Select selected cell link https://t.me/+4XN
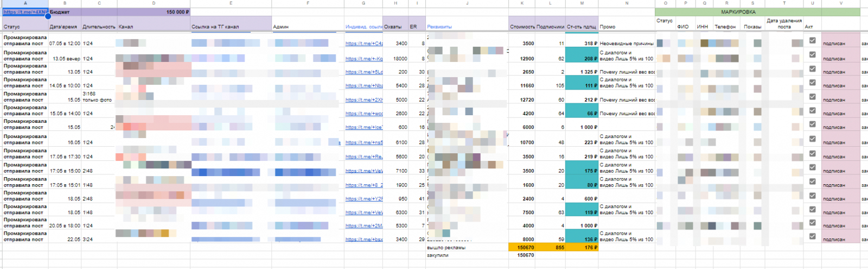This screenshot has width=868, height=269. click(25, 11)
